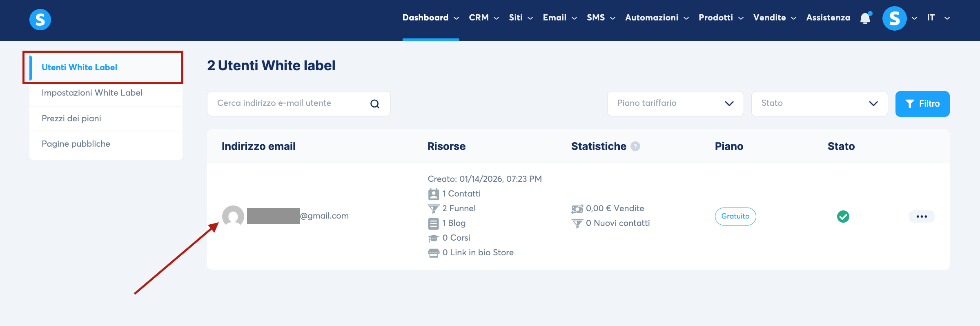Viewport: 980px width, 326px height.
Task: Open the SMS menu
Action: click(x=601, y=18)
